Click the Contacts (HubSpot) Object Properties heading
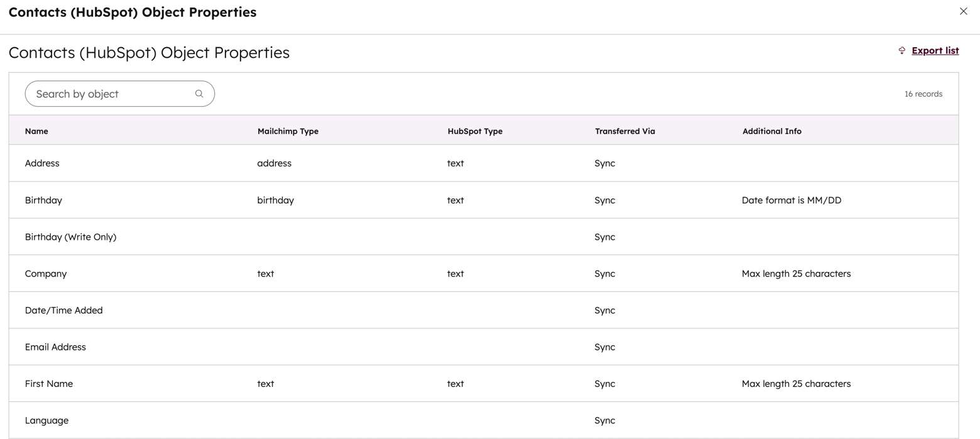Image resolution: width=980 pixels, height=439 pixels. pyautogui.click(x=149, y=52)
